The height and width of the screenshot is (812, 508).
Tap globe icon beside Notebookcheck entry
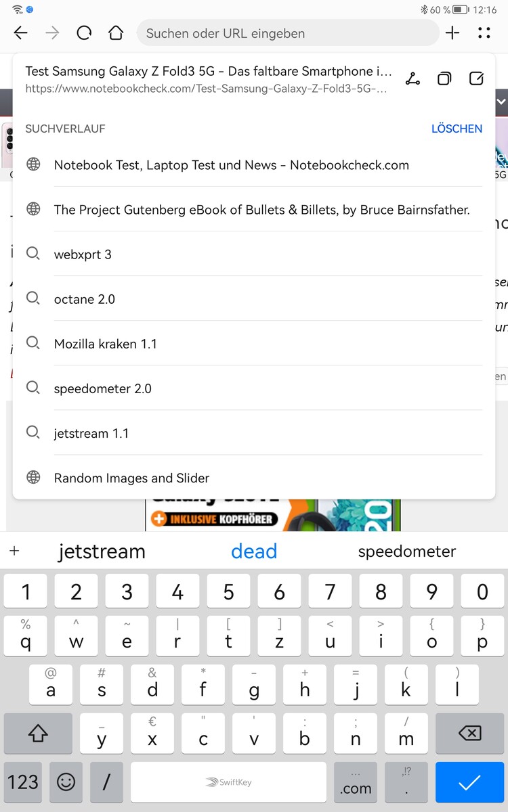pos(33,164)
